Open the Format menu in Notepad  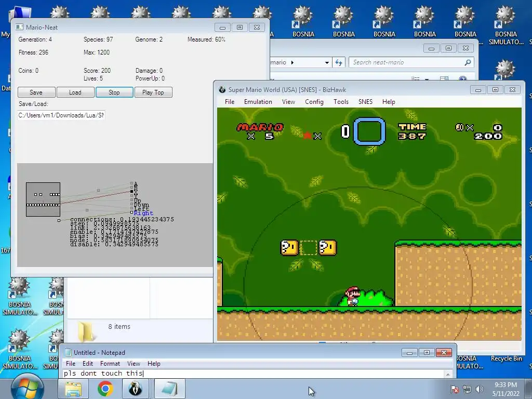click(x=110, y=363)
